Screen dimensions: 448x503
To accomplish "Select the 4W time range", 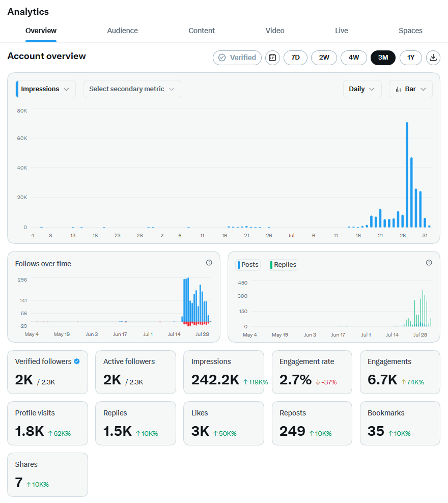I will 353,58.
